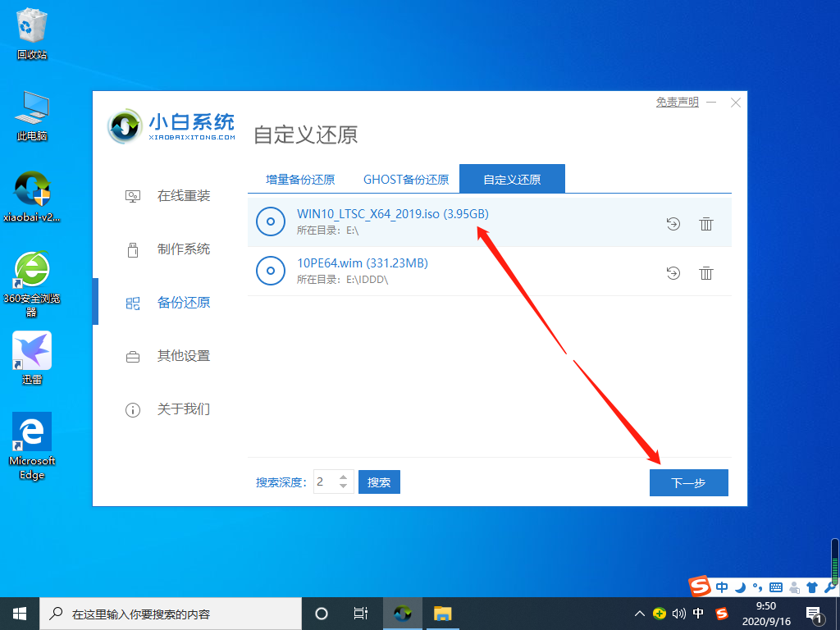Screen dimensions: 840x630
Task: Select xiaobai-v2 desktop icon
Action: pyautogui.click(x=32, y=197)
